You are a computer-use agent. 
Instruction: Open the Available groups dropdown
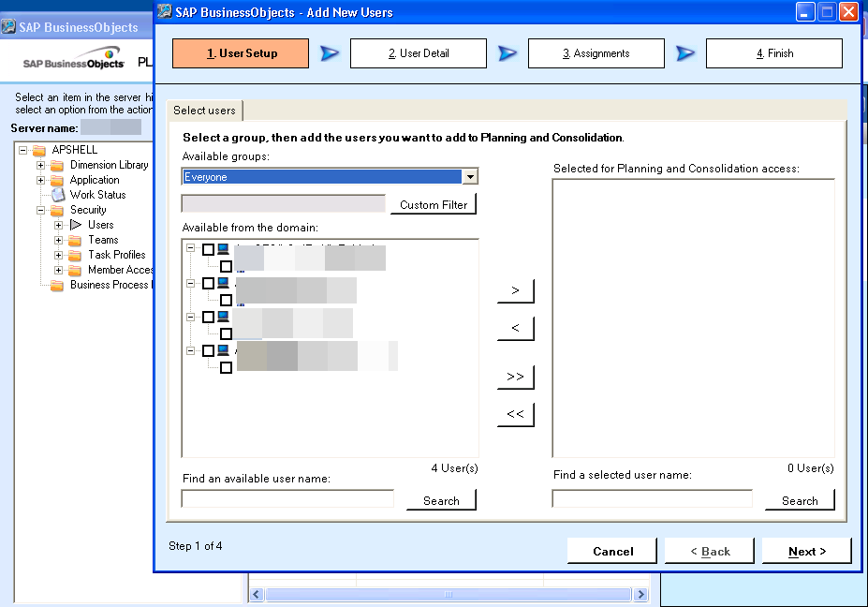(470, 177)
